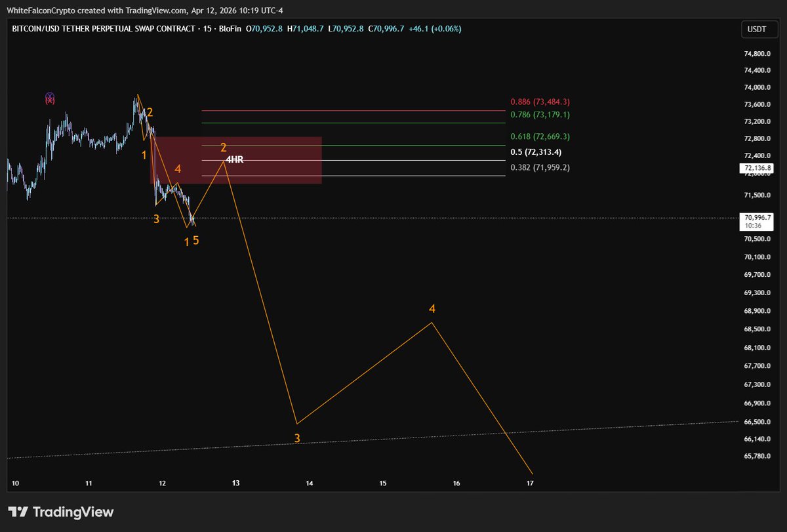Click the +46.1 (+0.06%) change value
787x532 pixels.
[x=434, y=29]
